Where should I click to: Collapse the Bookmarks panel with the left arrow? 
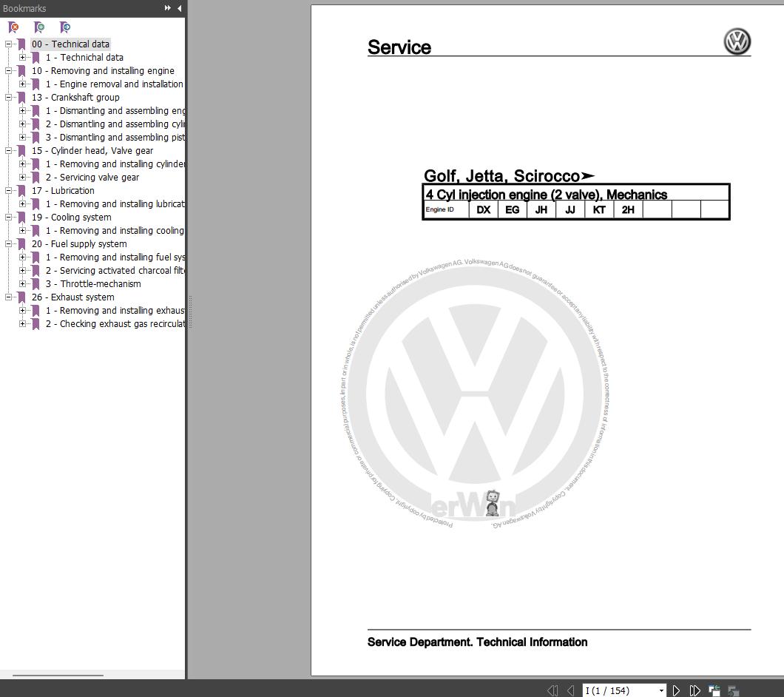coord(180,8)
